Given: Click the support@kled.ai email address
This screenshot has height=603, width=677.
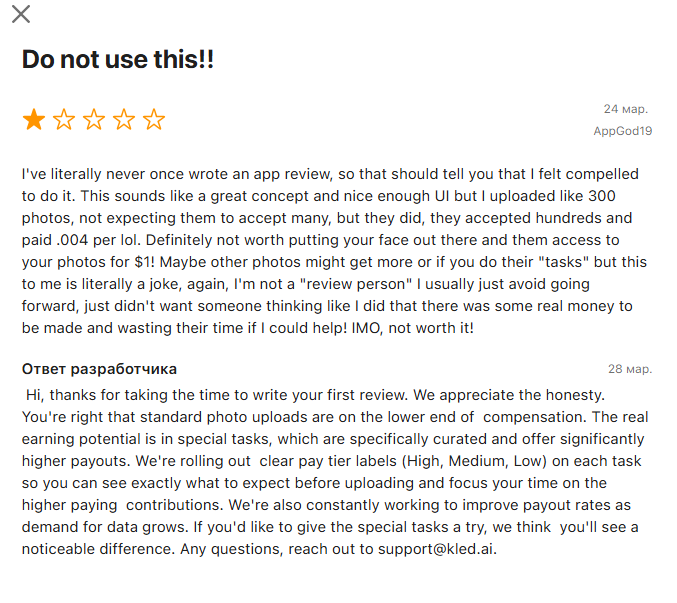Looking at the screenshot, I should [437, 549].
